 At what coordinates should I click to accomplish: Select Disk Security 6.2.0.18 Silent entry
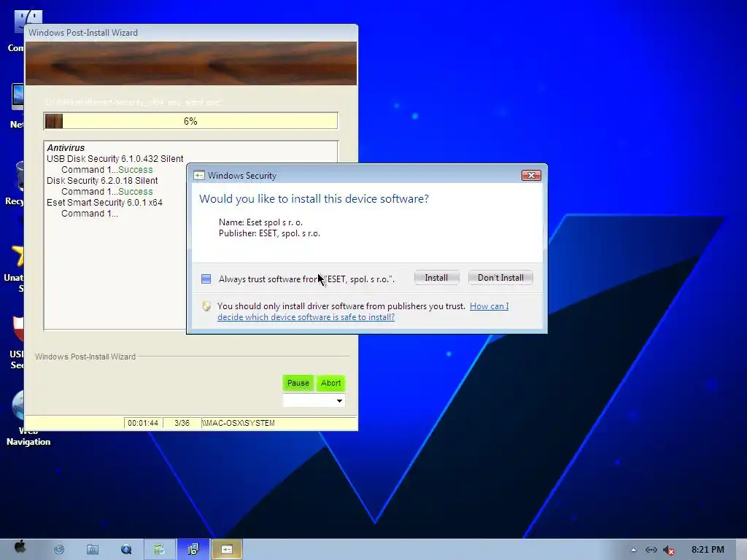[x=102, y=181]
